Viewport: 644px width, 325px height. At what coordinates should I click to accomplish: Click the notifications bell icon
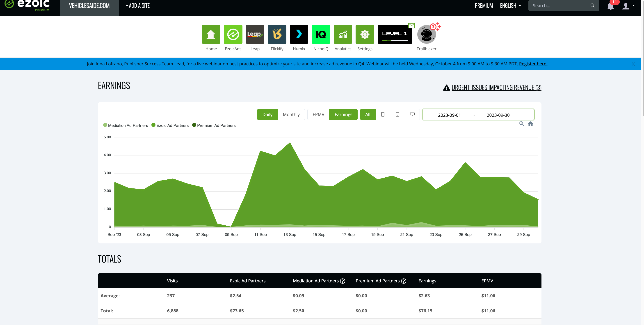point(610,6)
